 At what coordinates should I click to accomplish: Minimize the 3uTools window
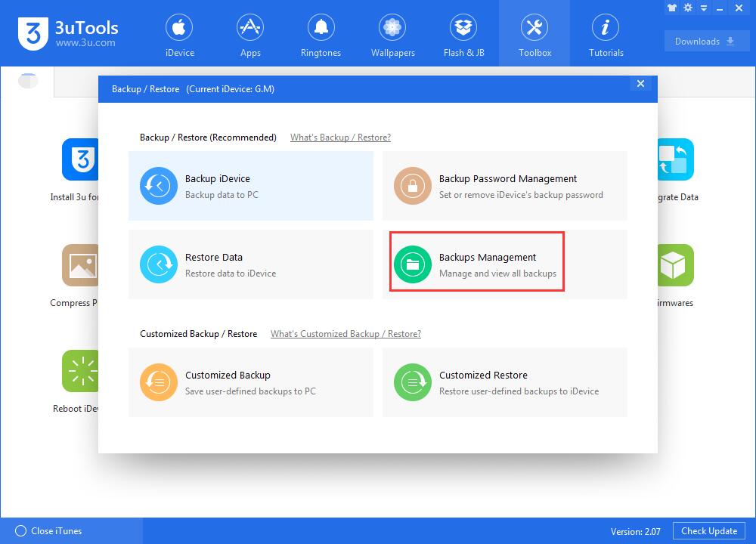tap(720, 8)
